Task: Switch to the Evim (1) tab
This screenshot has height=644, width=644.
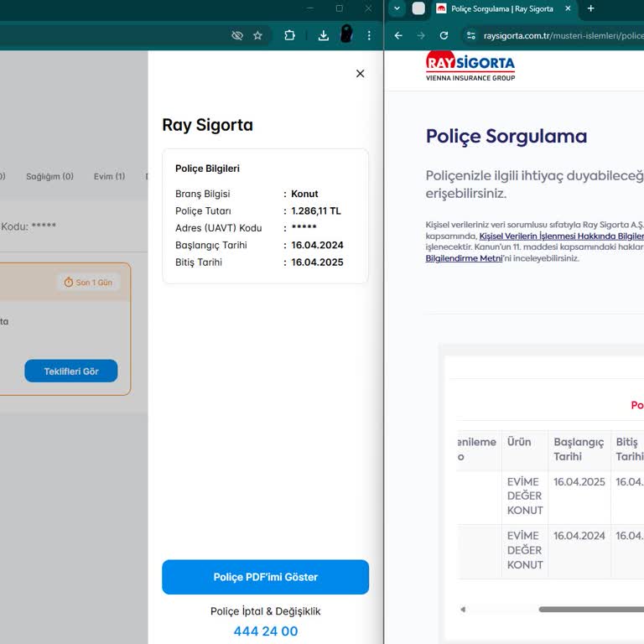Action: coord(109,176)
